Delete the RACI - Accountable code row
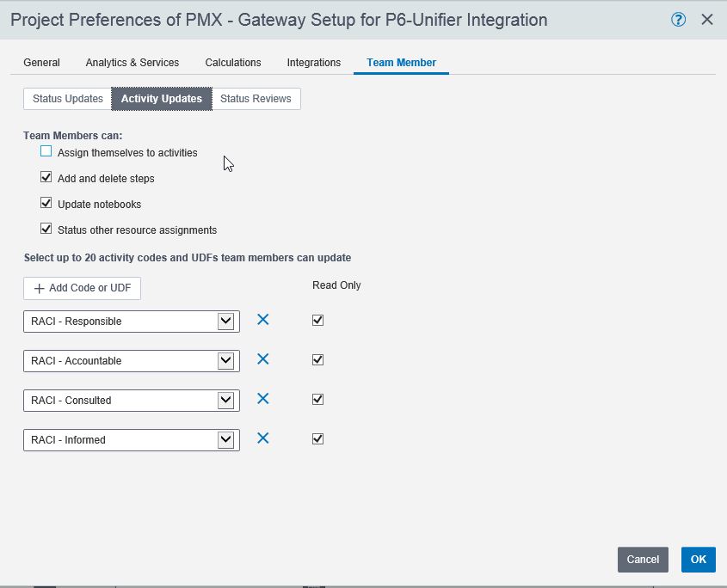 263,359
